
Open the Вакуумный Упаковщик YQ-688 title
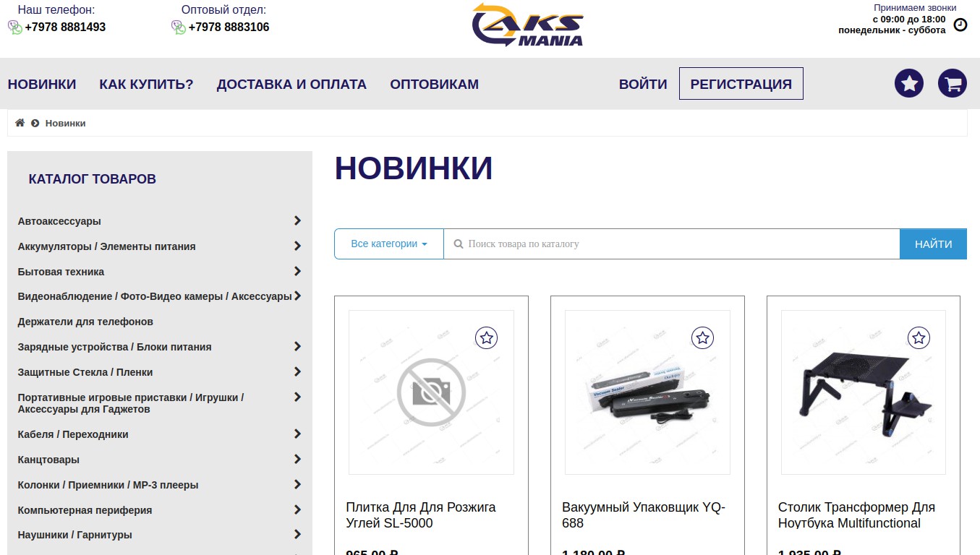(x=644, y=515)
